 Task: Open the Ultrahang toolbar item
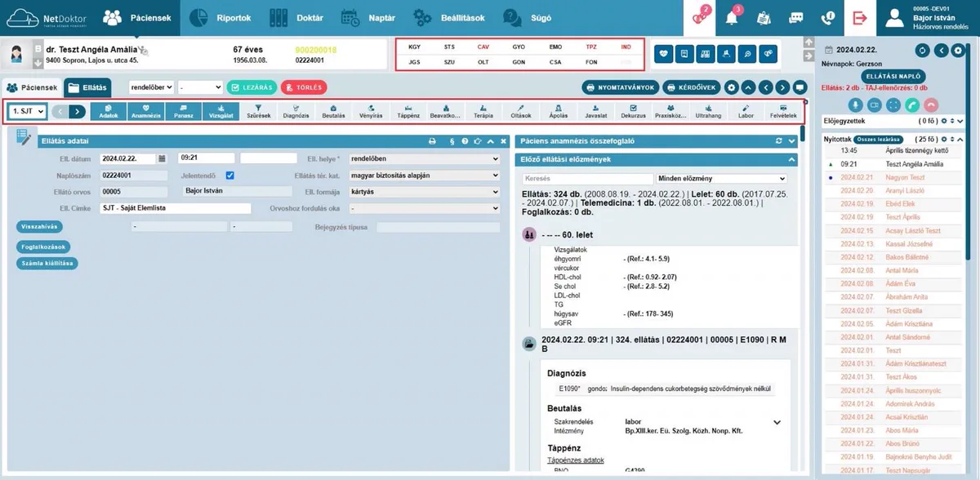708,112
